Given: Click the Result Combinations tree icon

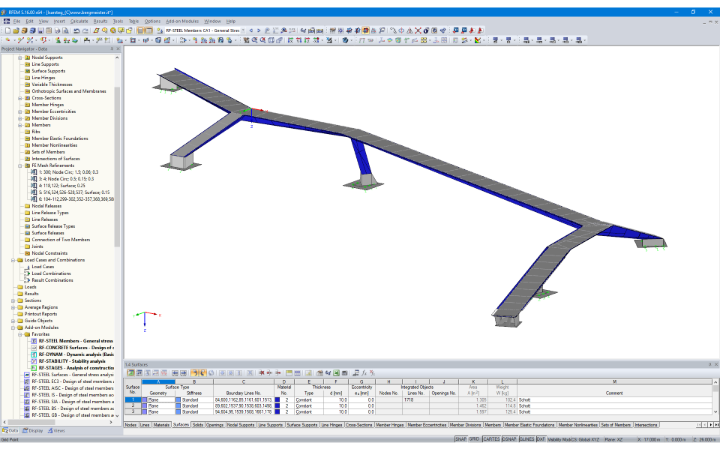Looking at the screenshot, I should pyautogui.click(x=27, y=280).
